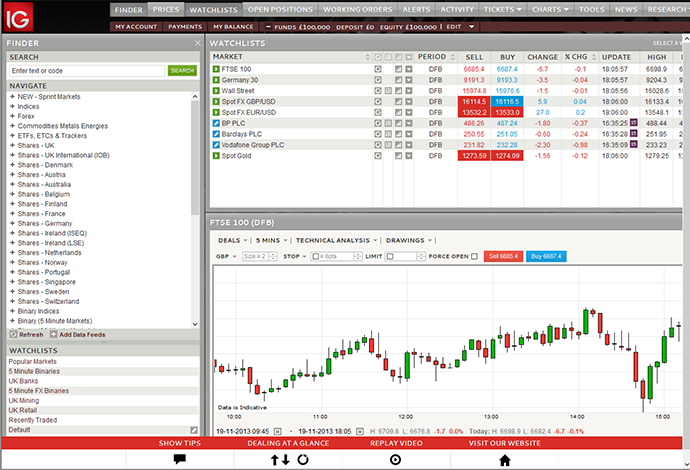Switch to the Prices tab

[x=166, y=9]
